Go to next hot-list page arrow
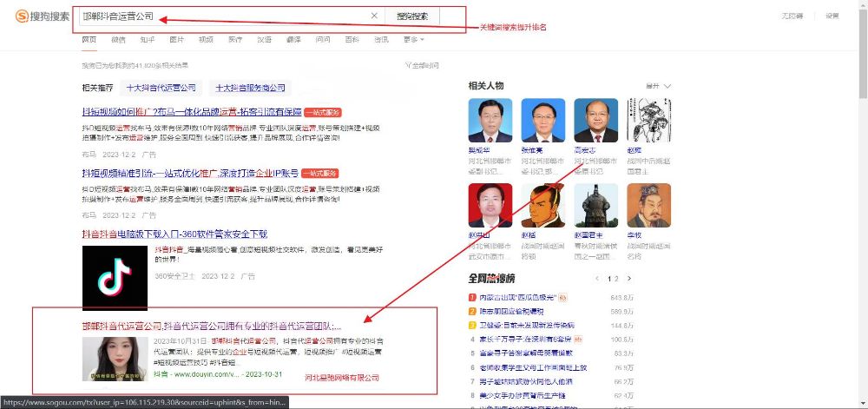The height and width of the screenshot is (409, 868). pos(628,279)
